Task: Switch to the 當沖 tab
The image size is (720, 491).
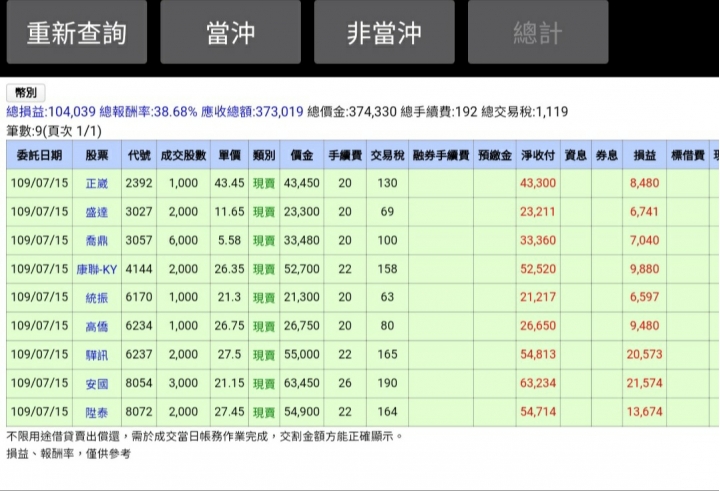Action: (x=231, y=32)
